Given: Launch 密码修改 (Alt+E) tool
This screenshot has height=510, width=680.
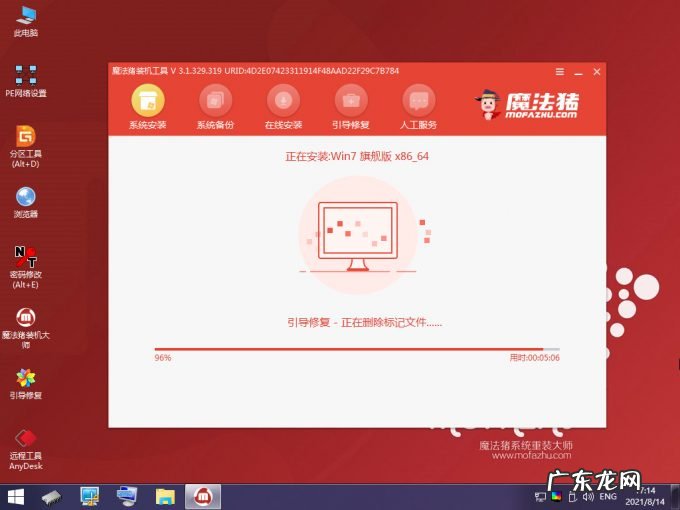Looking at the screenshot, I should tap(26, 267).
